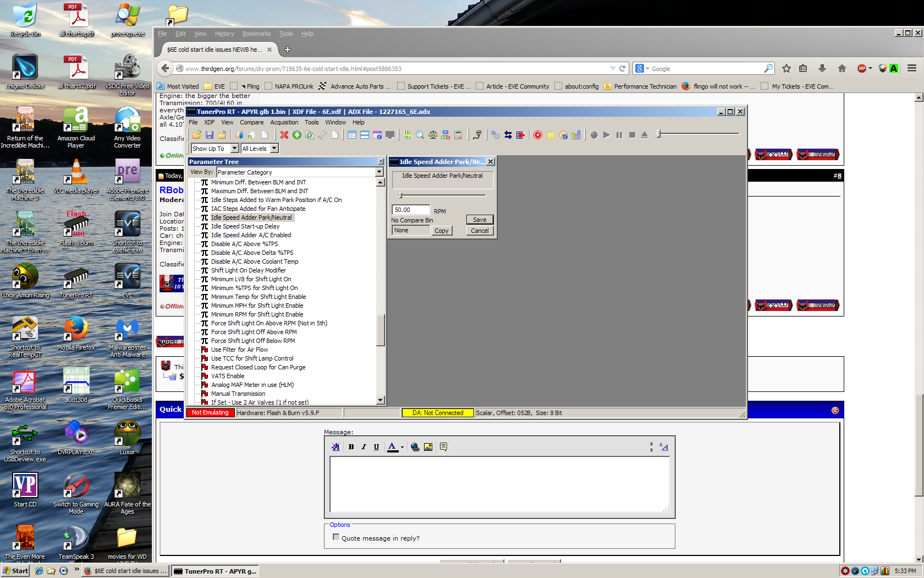Open the All Levels dropdown
Screen dimensions: 924x578
point(274,149)
